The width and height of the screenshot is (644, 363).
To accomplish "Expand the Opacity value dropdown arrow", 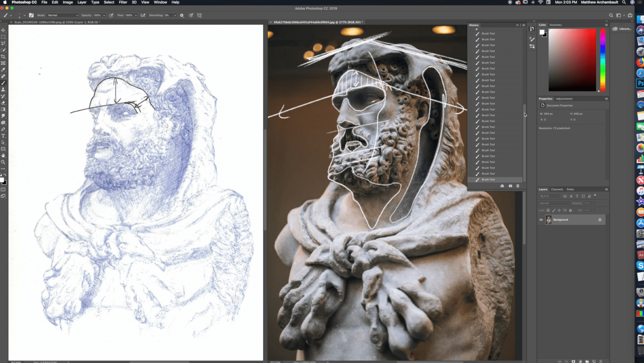I will point(104,15).
